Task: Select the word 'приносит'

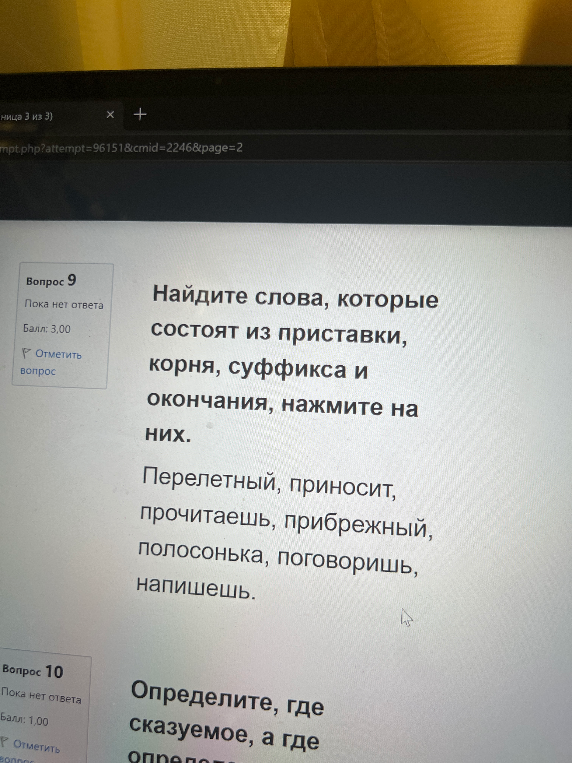Action: point(343,487)
